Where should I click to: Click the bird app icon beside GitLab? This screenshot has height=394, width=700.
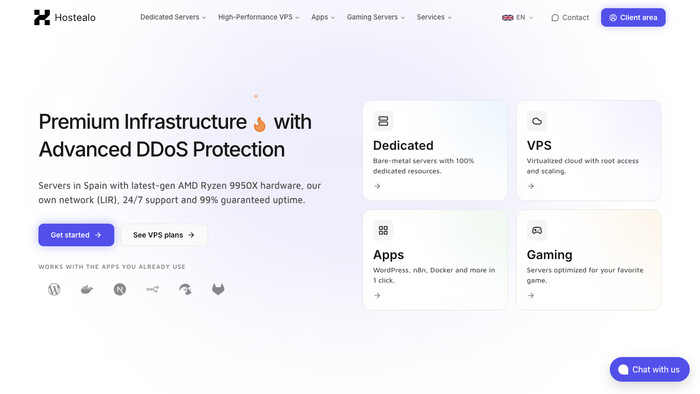(185, 289)
